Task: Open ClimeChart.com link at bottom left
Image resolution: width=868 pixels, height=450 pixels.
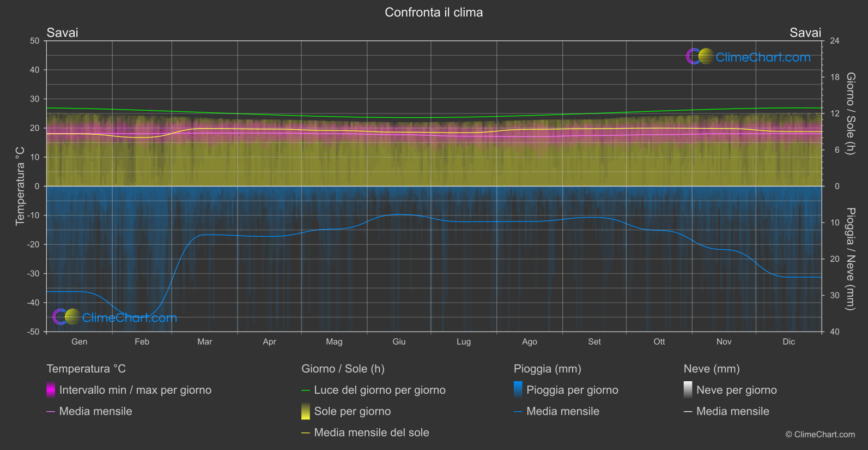Action: 130,318
